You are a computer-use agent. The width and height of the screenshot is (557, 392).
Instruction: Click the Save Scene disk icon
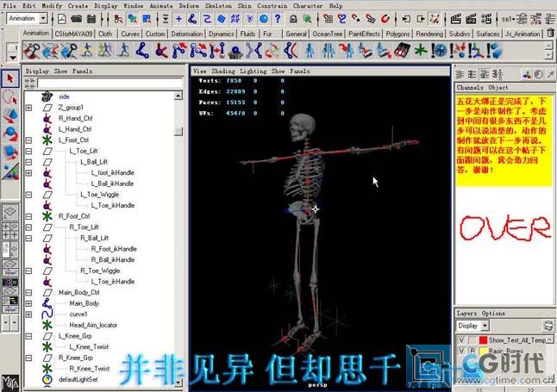click(x=91, y=19)
